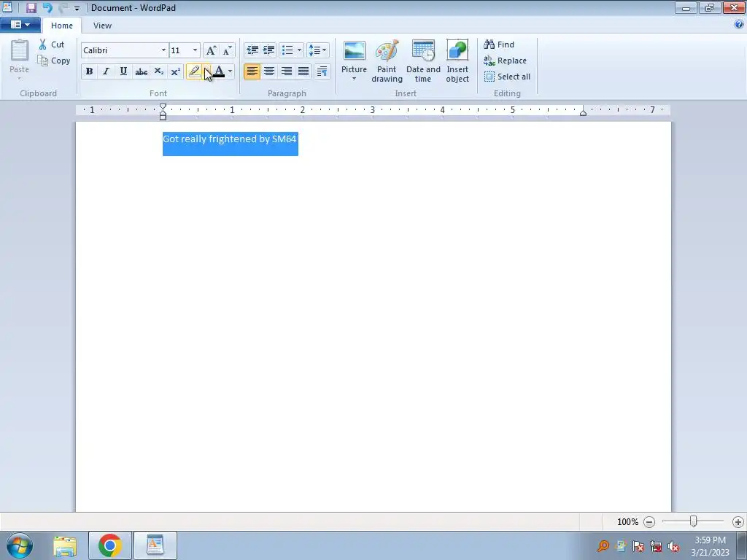Open the WordPad file menu button
The image size is (747, 560).
pyautogui.click(x=20, y=24)
